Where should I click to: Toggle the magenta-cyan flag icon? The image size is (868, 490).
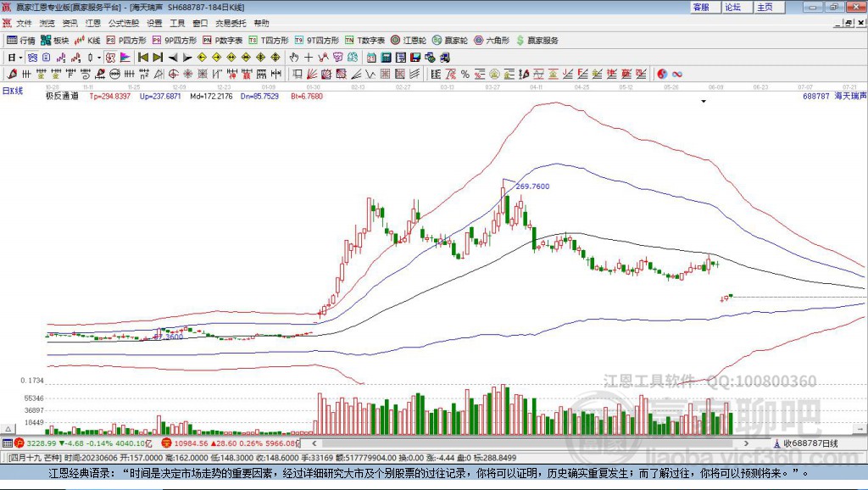[x=125, y=57]
